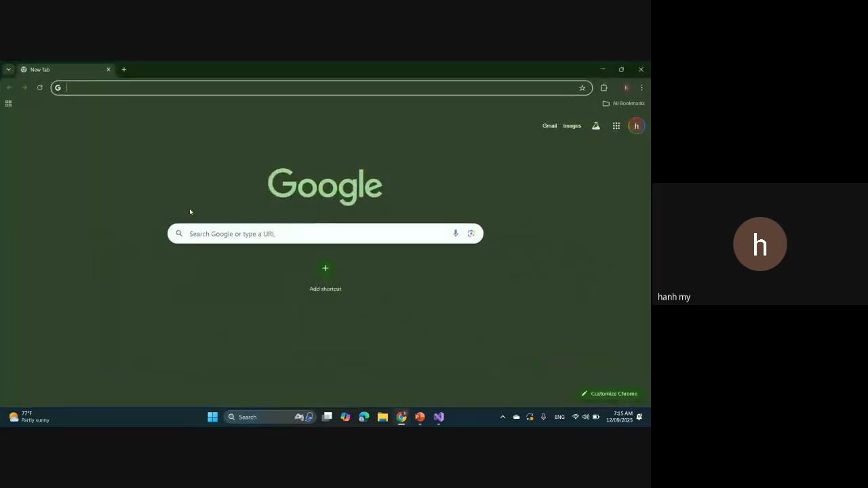Bookmark this tab with star icon
Viewport: 868px width, 488px height.
click(x=582, y=87)
